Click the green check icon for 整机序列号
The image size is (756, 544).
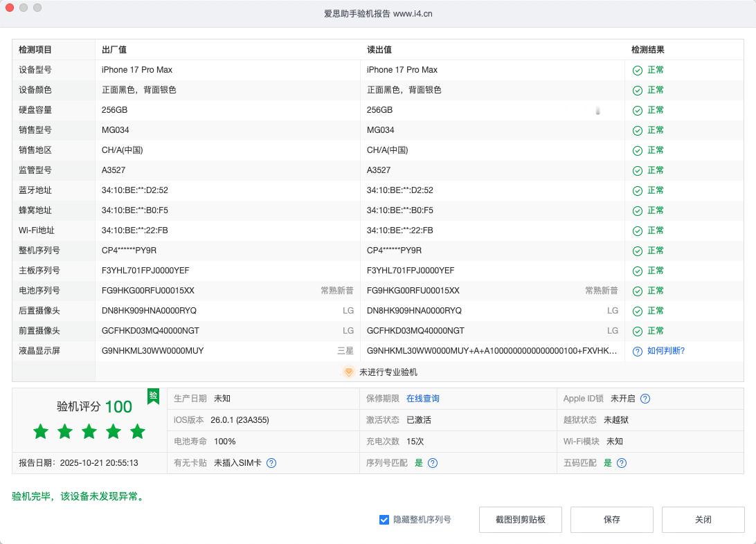638,251
